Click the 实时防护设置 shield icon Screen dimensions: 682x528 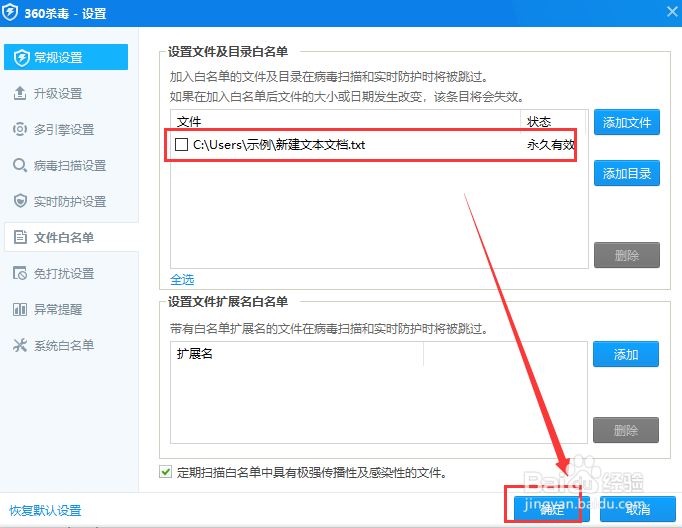(x=20, y=201)
